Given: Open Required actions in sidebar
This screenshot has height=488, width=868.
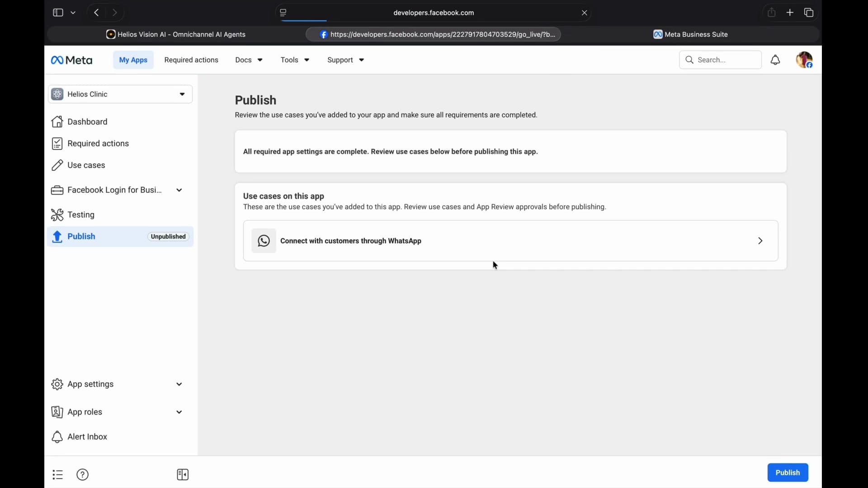Looking at the screenshot, I should click(x=120, y=144).
